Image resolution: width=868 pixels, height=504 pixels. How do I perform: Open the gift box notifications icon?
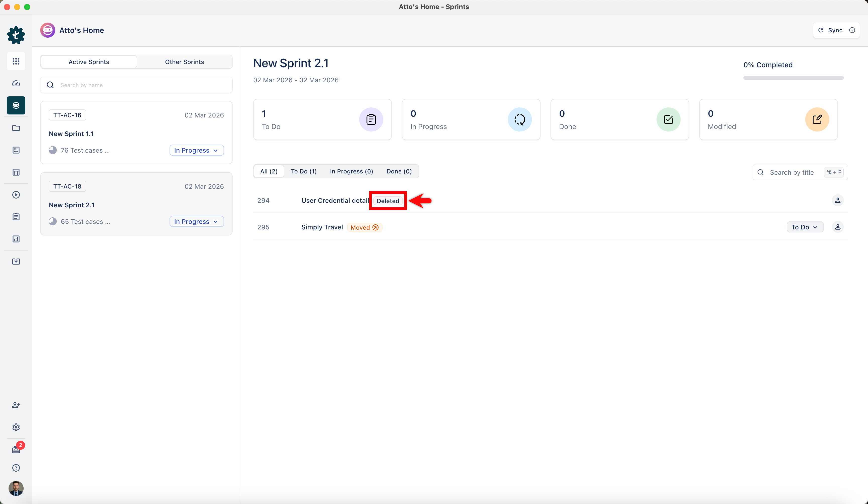16,450
